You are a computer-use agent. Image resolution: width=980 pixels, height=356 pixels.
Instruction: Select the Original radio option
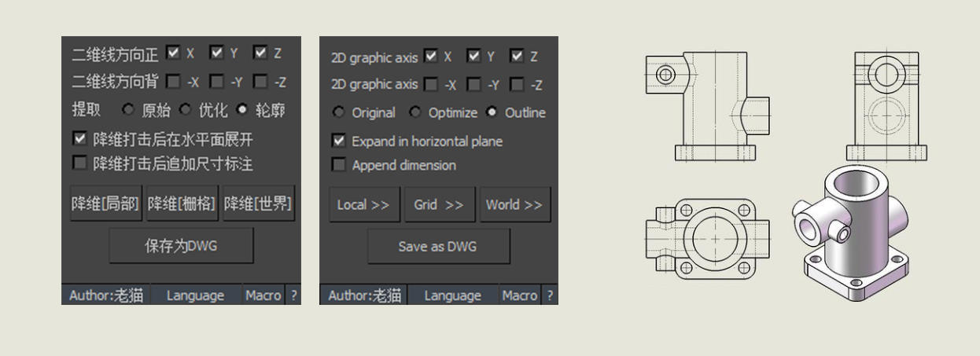pyautogui.click(x=338, y=112)
